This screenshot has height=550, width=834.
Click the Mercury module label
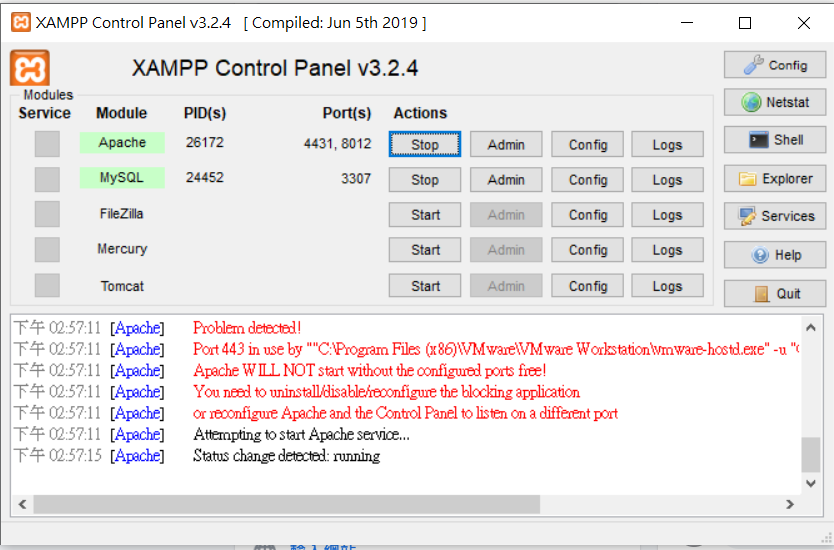(x=122, y=249)
